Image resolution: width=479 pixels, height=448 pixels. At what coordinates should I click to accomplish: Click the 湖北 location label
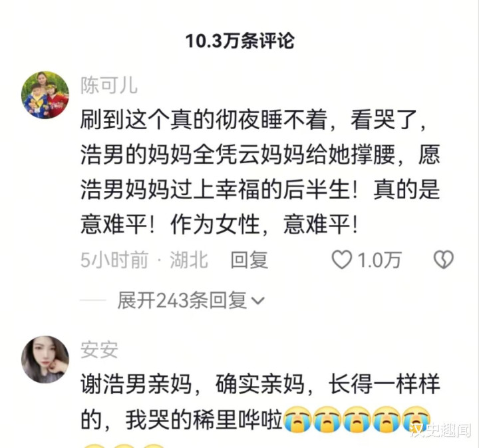189,260
